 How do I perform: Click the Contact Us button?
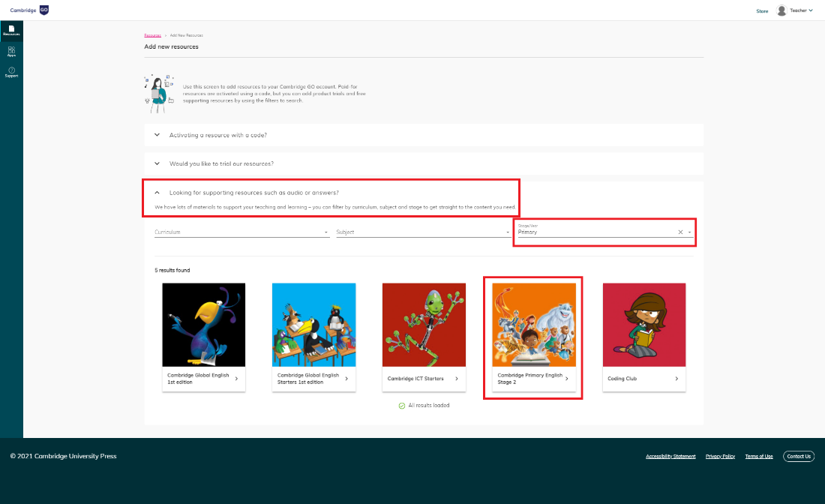pyautogui.click(x=799, y=457)
